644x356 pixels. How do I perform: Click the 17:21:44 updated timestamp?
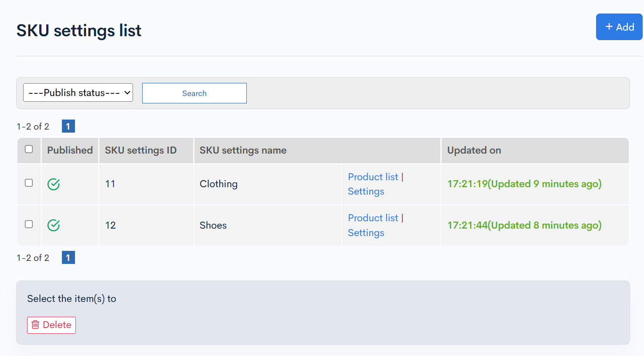pos(525,225)
